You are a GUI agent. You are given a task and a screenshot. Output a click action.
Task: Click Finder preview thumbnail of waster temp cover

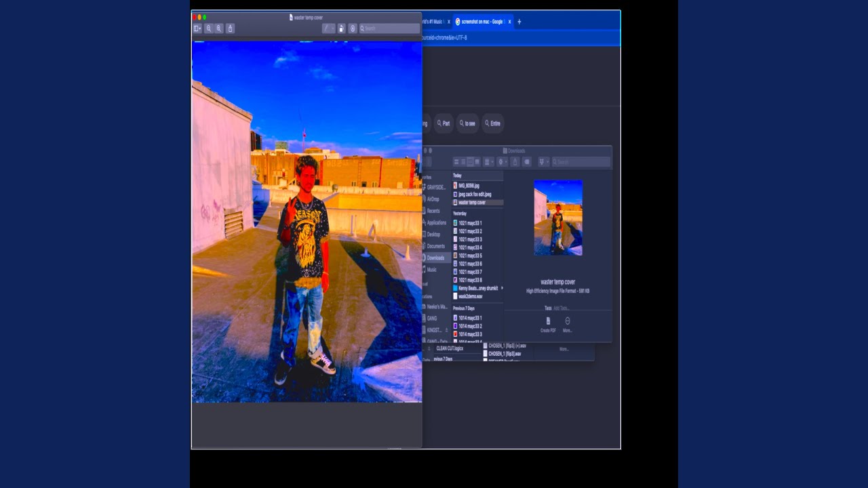point(558,218)
